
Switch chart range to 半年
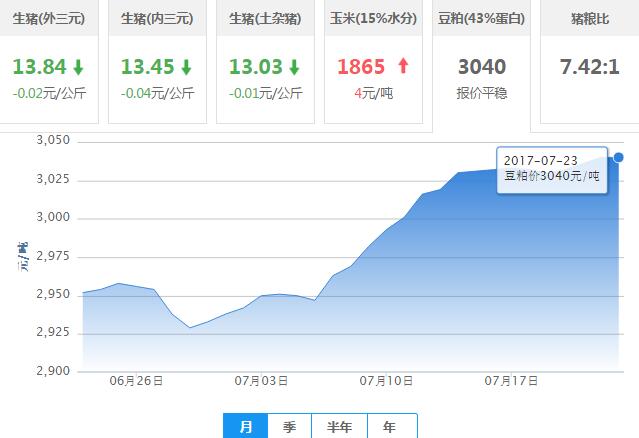[339, 426]
